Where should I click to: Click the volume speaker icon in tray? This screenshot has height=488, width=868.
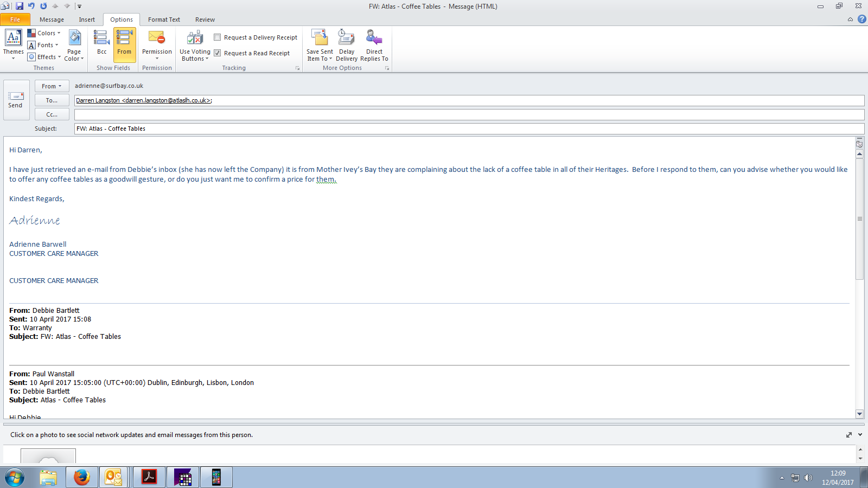[x=808, y=478]
